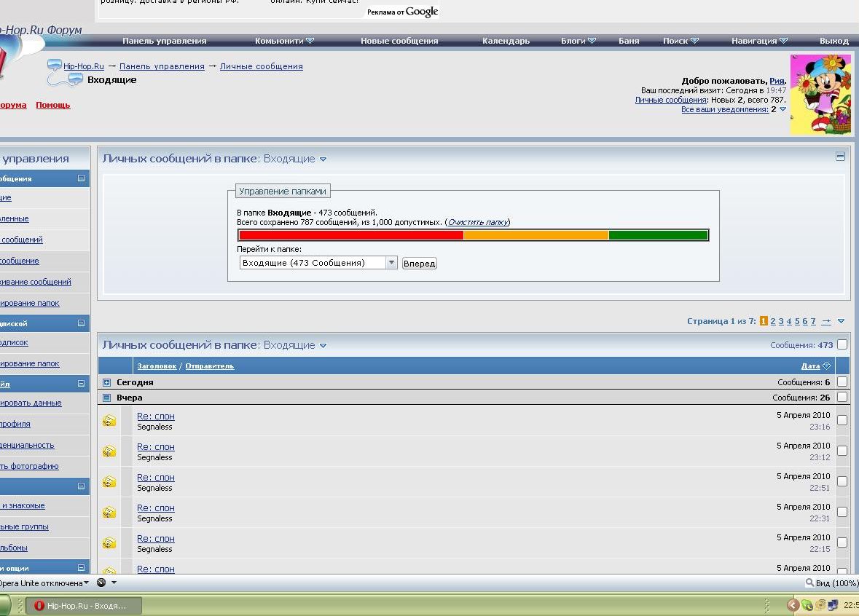Click the Помощь link

53,105
